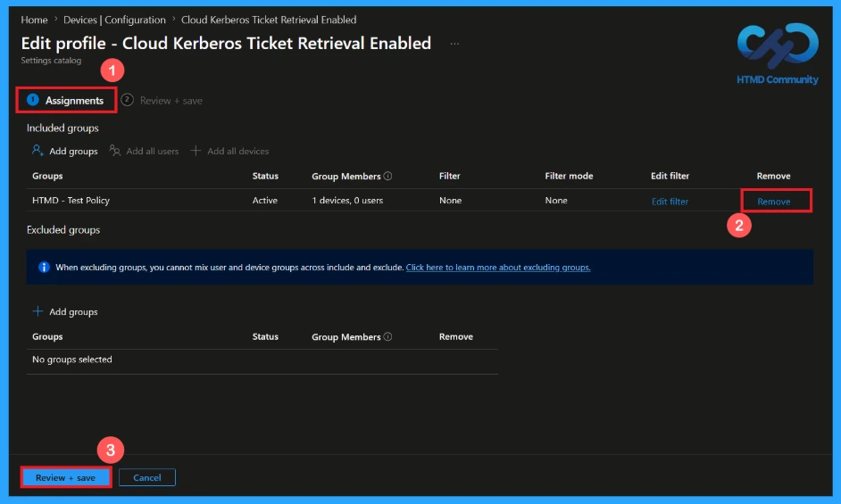Click the 'No groups selected' text
The width and height of the screenshot is (841, 504).
tap(72, 359)
